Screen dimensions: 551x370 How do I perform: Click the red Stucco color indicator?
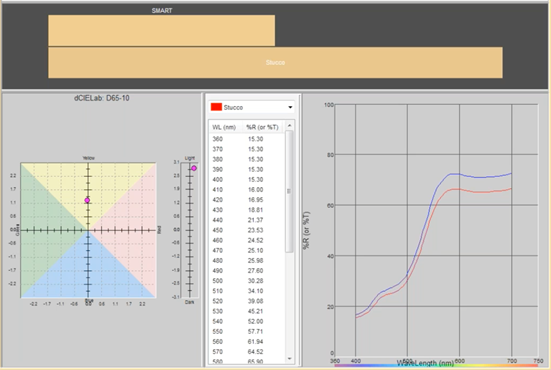coord(216,107)
